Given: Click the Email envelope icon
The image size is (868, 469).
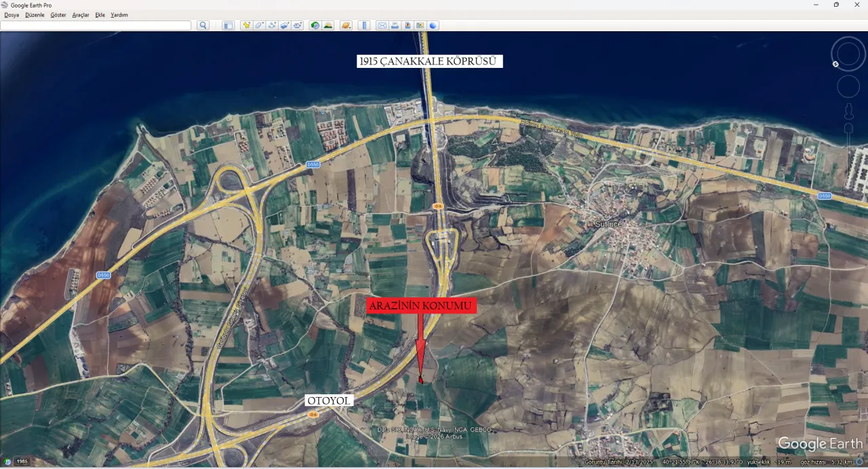Looking at the screenshot, I should coord(382,26).
